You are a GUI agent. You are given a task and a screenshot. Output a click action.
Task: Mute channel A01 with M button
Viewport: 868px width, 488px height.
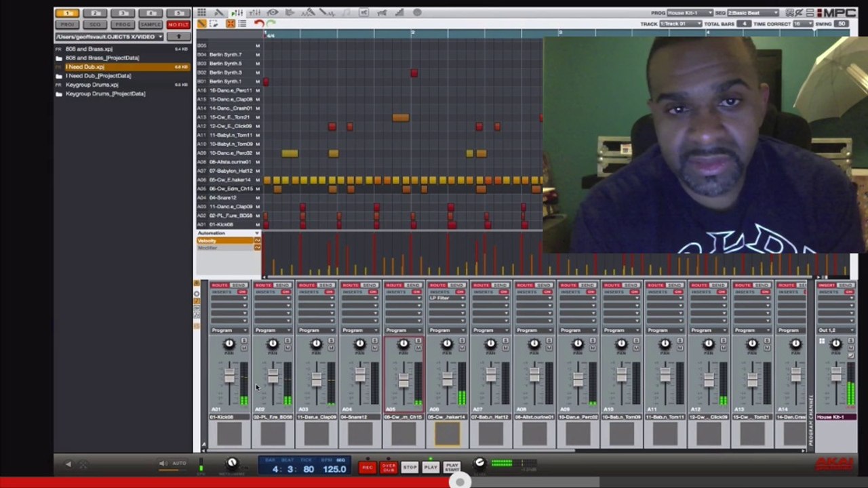click(x=244, y=348)
